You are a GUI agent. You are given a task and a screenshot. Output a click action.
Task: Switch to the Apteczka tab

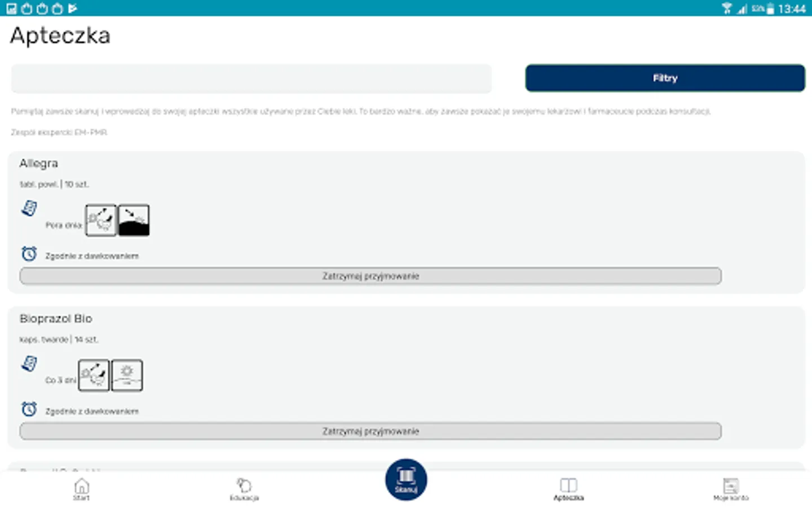pyautogui.click(x=568, y=489)
